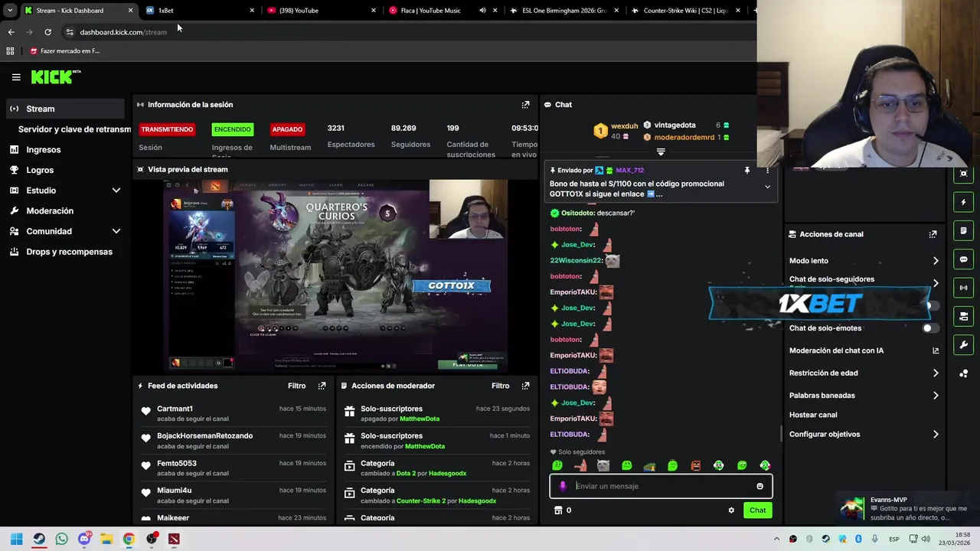Screen dimensions: 980x551
Task: Click the screenshot frame icon in right rail
Action: 963,174
